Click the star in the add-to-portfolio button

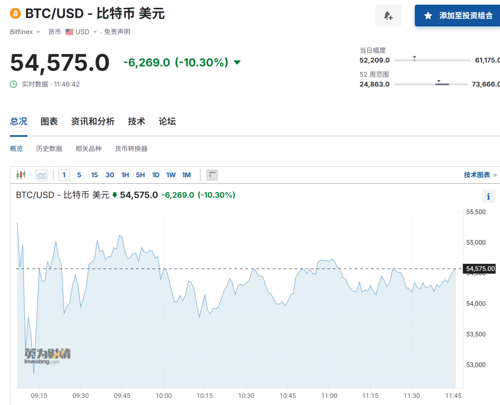(x=428, y=16)
